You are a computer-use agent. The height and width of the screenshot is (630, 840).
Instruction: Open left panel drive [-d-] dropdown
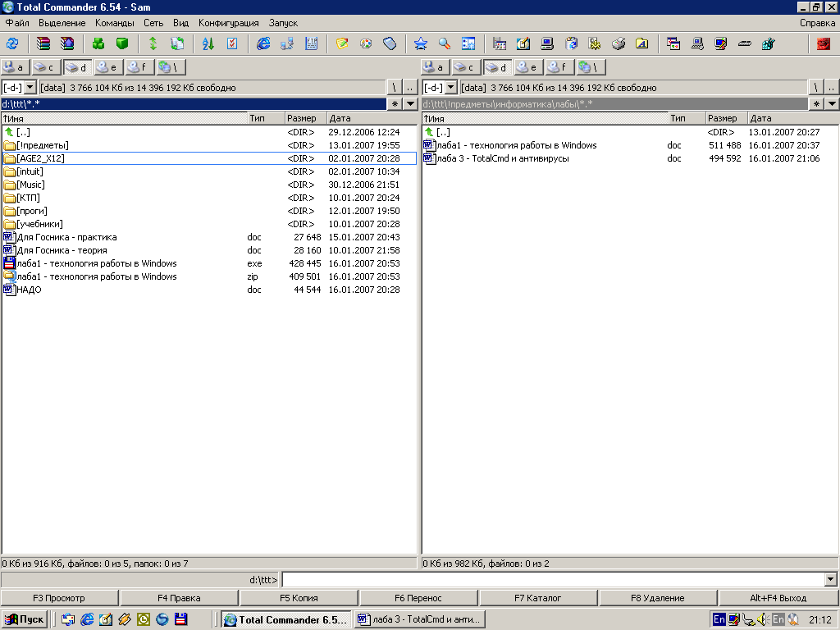pyautogui.click(x=30, y=87)
